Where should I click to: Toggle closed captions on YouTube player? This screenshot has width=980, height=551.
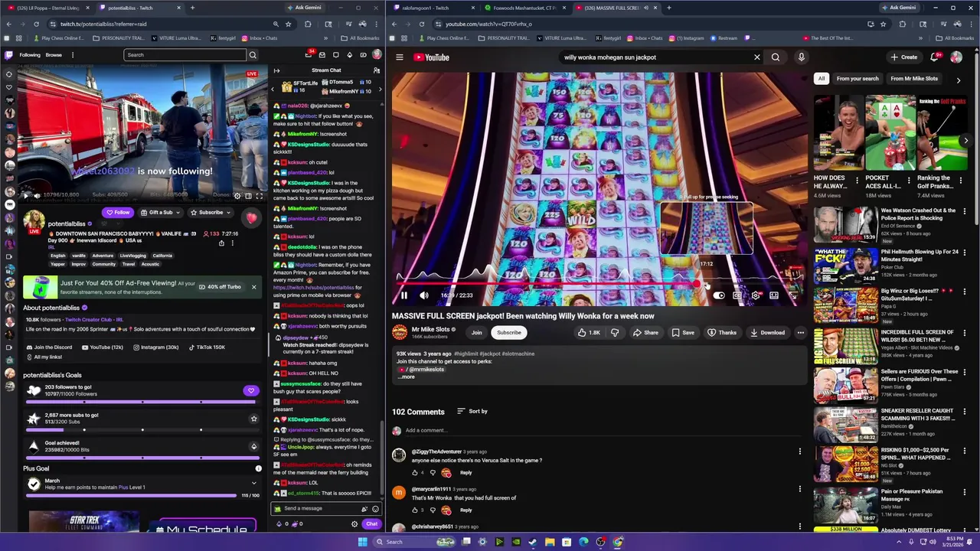(x=737, y=295)
